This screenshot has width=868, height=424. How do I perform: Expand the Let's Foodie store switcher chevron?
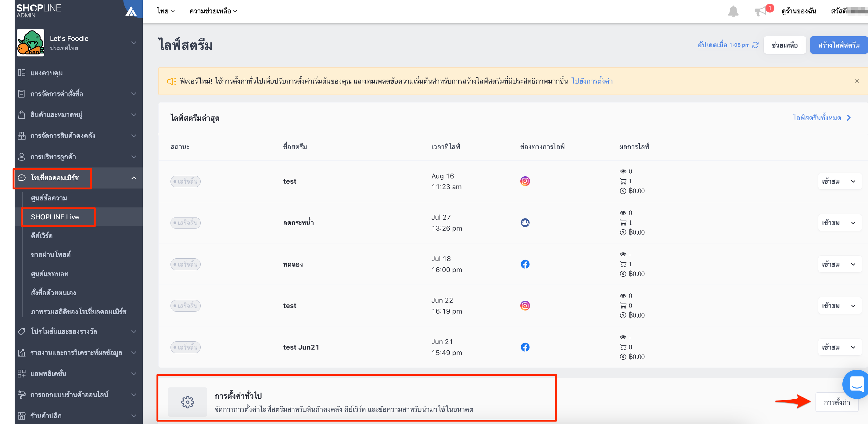point(134,43)
